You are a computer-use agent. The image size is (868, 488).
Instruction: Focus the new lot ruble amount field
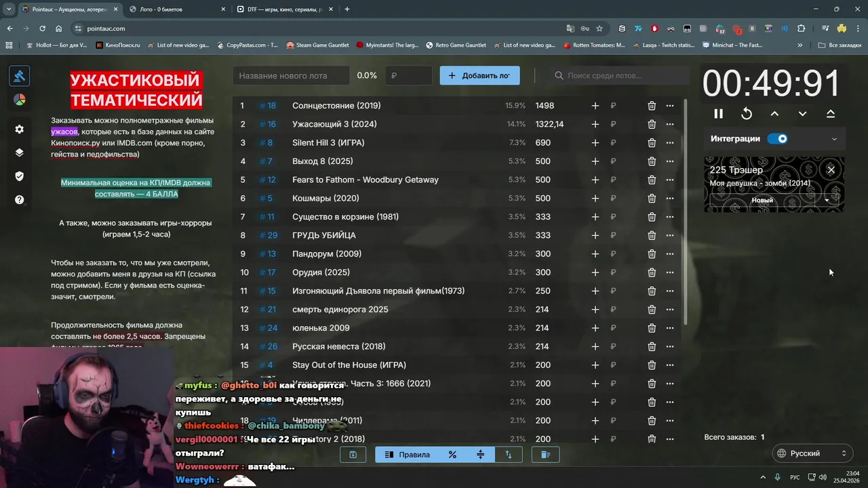click(x=409, y=76)
